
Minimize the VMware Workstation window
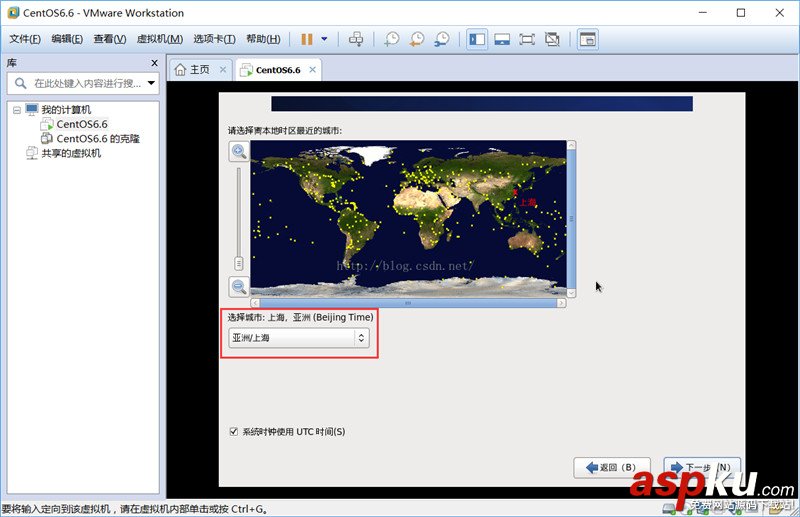coord(703,13)
